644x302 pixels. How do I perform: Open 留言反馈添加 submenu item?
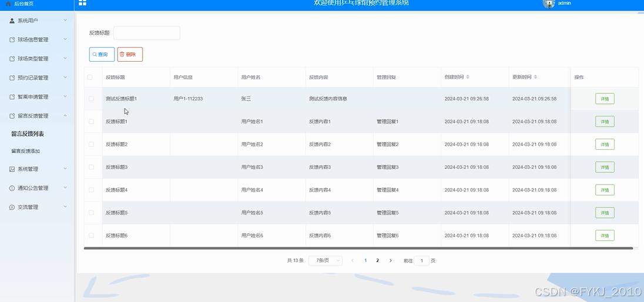coord(25,151)
